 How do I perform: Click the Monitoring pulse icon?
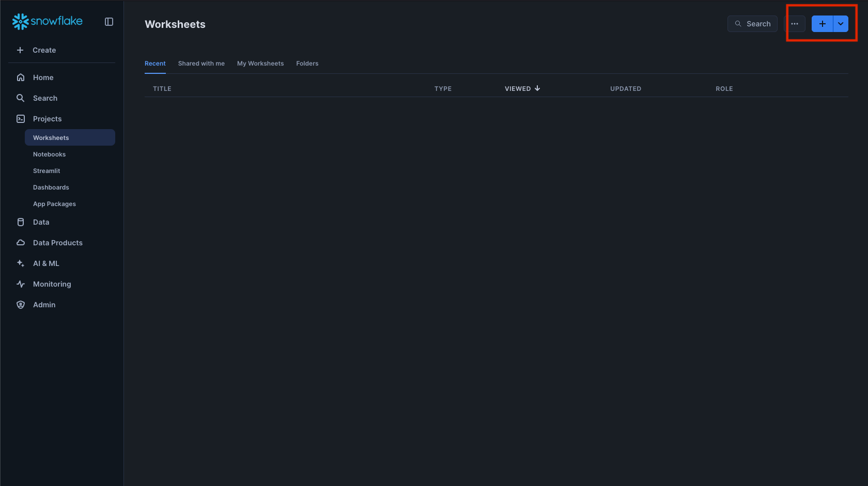tap(21, 284)
